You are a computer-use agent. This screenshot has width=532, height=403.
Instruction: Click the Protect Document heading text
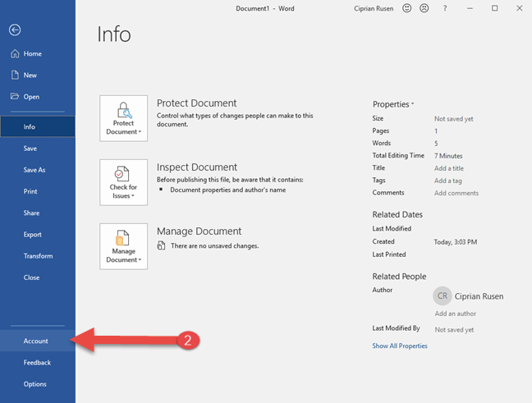pos(196,103)
